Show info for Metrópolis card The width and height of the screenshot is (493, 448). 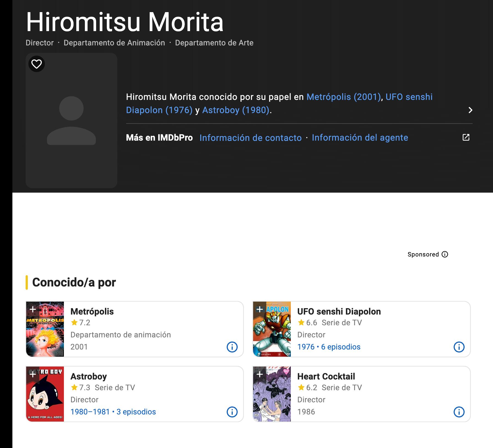pyautogui.click(x=232, y=347)
